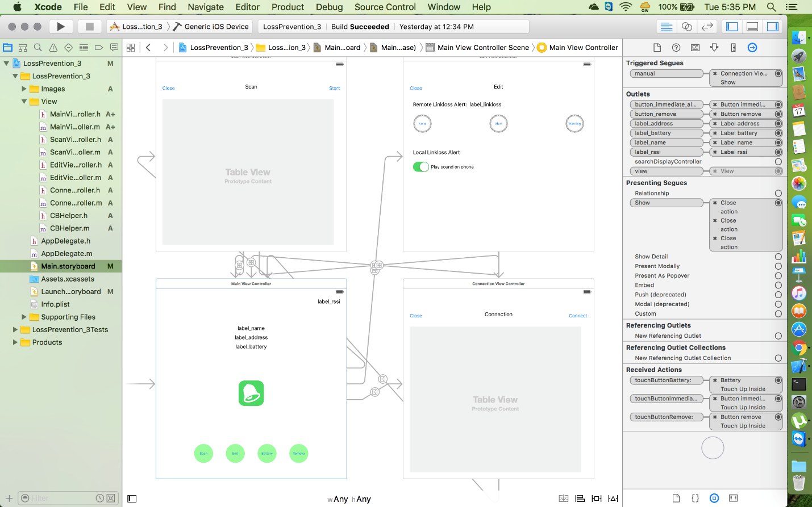The height and width of the screenshot is (507, 812).
Task: Show the Standard editor
Action: coord(667,27)
